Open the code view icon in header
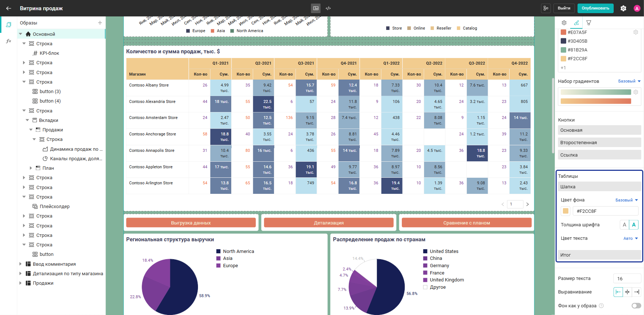This screenshot has width=644, height=315. tap(328, 8)
